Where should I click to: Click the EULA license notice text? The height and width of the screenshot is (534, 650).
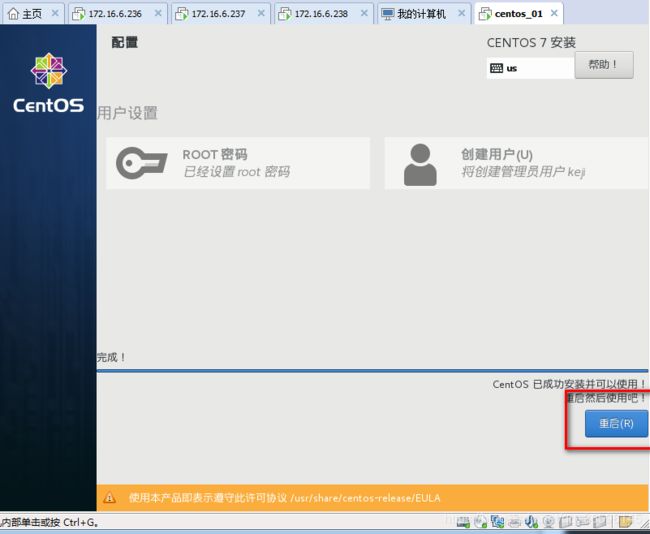284,498
